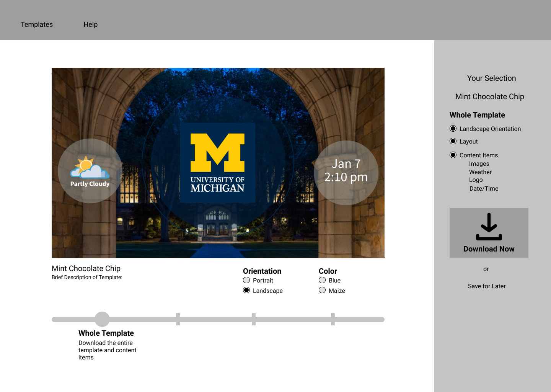Click Save for Later link
This screenshot has height=392, width=551.
487,286
